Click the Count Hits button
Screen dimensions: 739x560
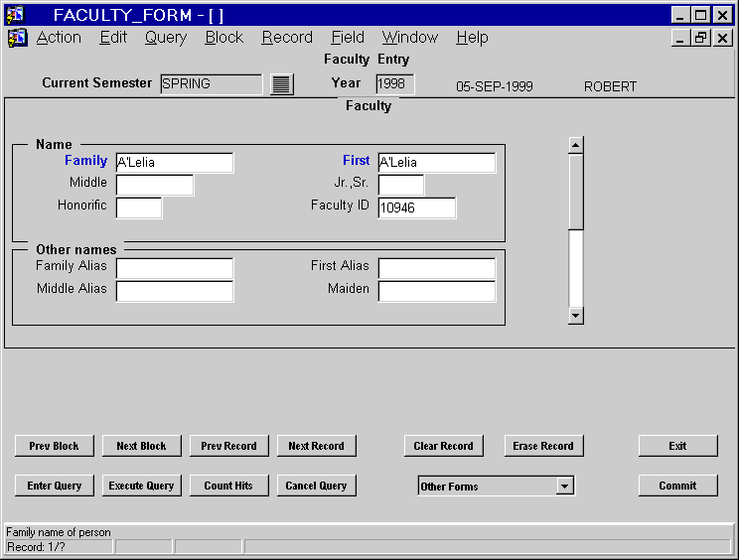click(229, 486)
